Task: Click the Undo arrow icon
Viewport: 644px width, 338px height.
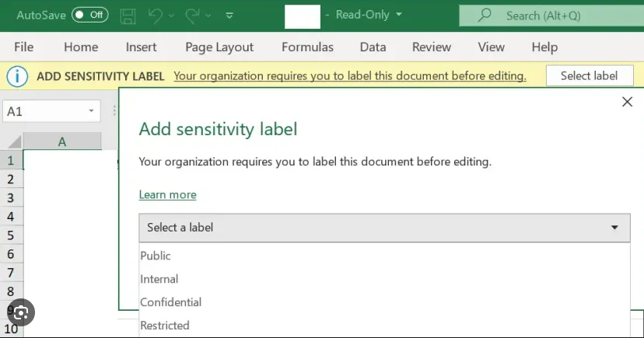Action: [x=156, y=16]
